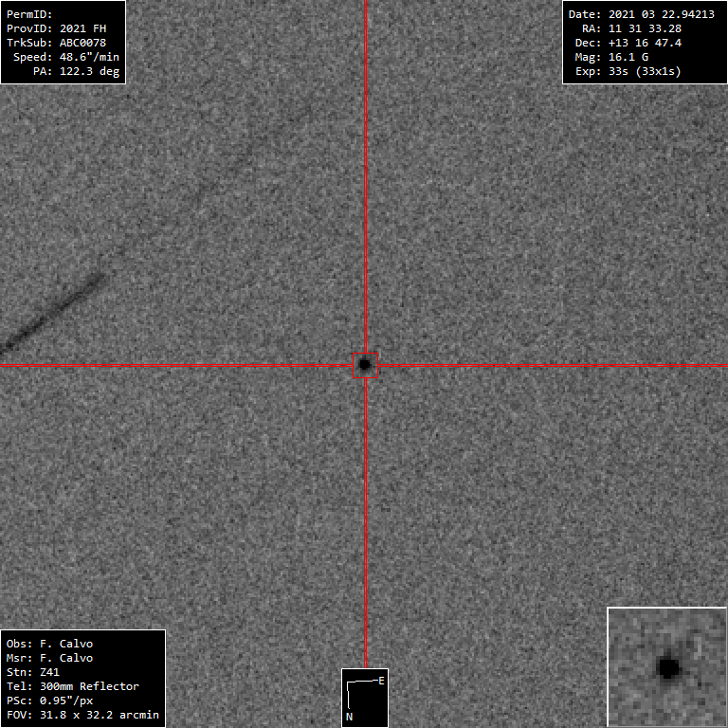
Task: Click the Obs: F. Calvo line
Action: (49, 644)
